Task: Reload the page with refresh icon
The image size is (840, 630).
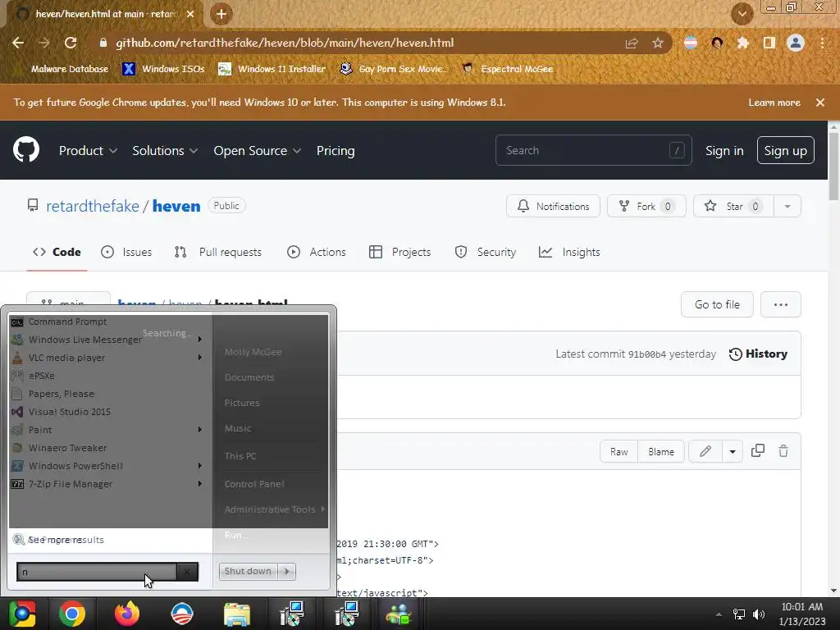Action: (x=71, y=43)
